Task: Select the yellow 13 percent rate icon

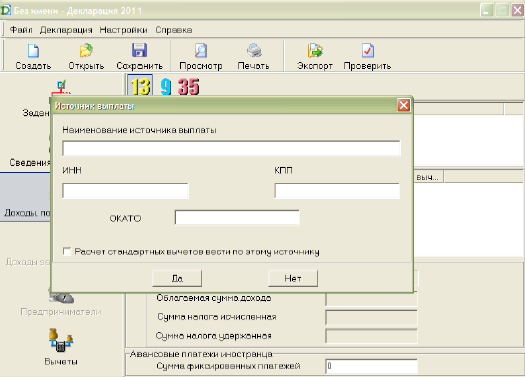Action: click(x=140, y=86)
